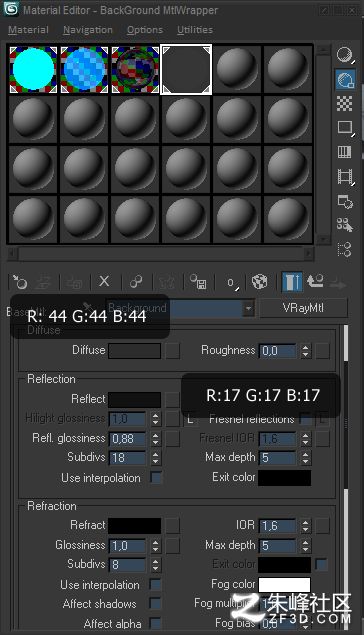The width and height of the screenshot is (364, 635).
Task: Open the Material/Map Navigator icon
Action: [x=345, y=249]
